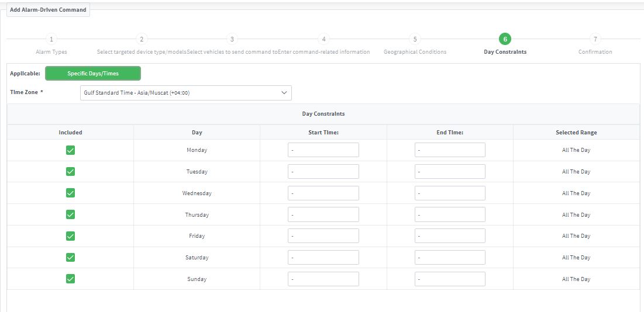Click the Sunday day label
Screen dimensions: 644x312
coord(197,279)
